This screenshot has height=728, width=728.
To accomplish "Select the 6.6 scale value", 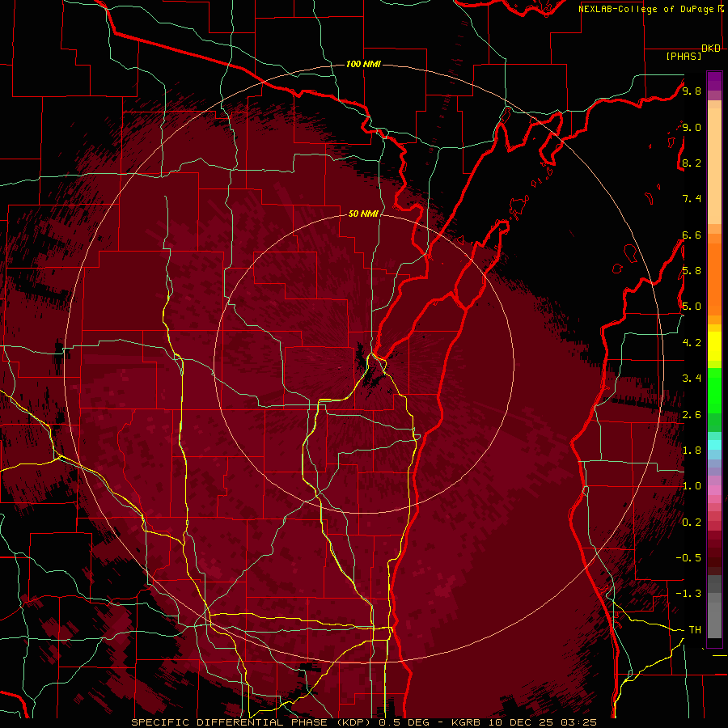I will pos(692,235).
